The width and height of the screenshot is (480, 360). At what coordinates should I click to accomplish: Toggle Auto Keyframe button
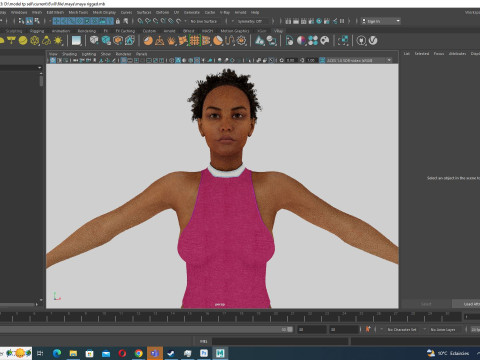click(x=368, y=329)
